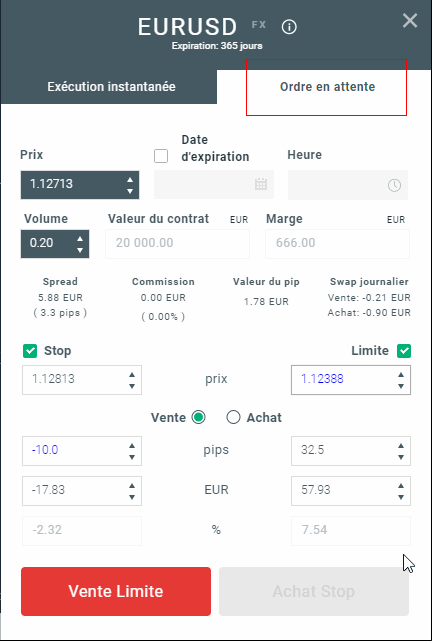Click into the Stop pips field -10.0
This screenshot has width=432, height=641.
[x=74, y=450]
